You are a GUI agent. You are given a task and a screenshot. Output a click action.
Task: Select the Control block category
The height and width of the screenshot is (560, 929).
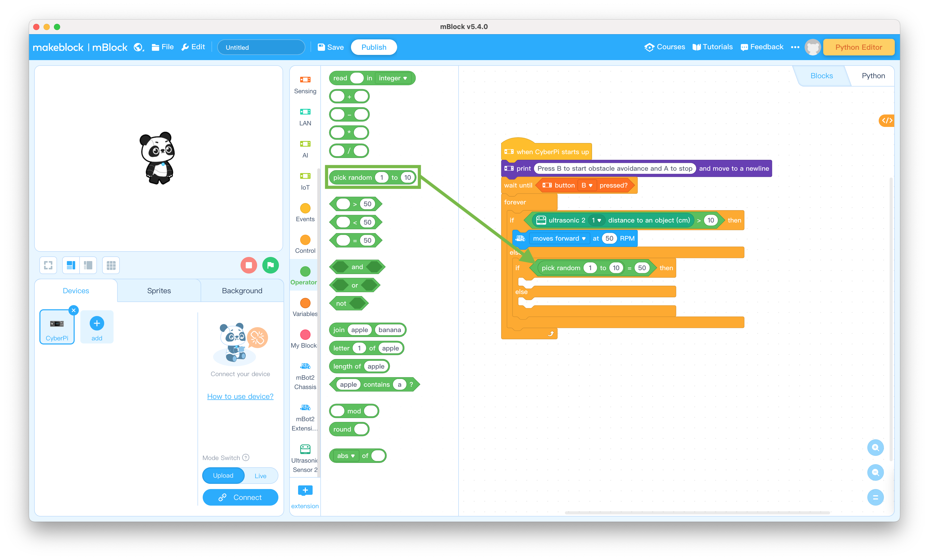[305, 244]
